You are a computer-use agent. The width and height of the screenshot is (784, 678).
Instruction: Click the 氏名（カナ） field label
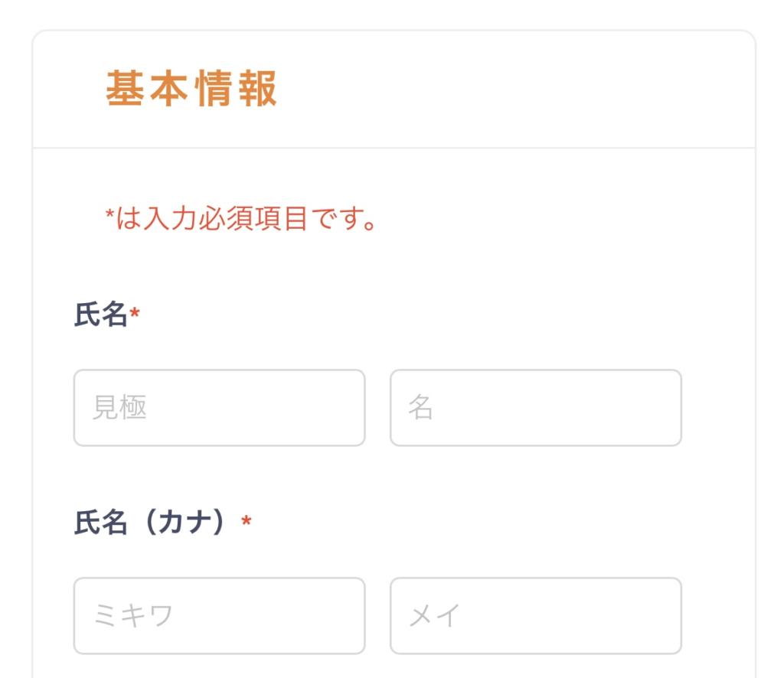point(155,523)
